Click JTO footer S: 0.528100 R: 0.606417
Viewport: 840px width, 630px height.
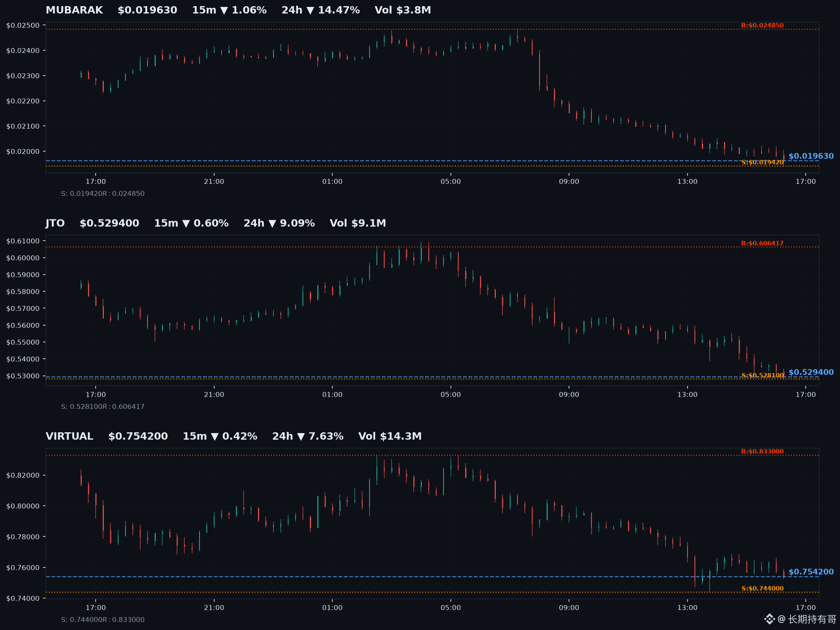(103, 407)
